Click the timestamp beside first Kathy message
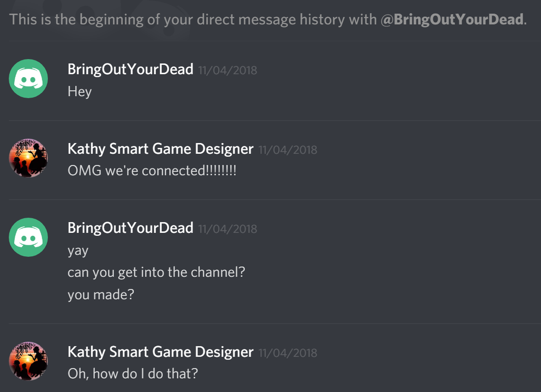541x392 pixels. (288, 150)
